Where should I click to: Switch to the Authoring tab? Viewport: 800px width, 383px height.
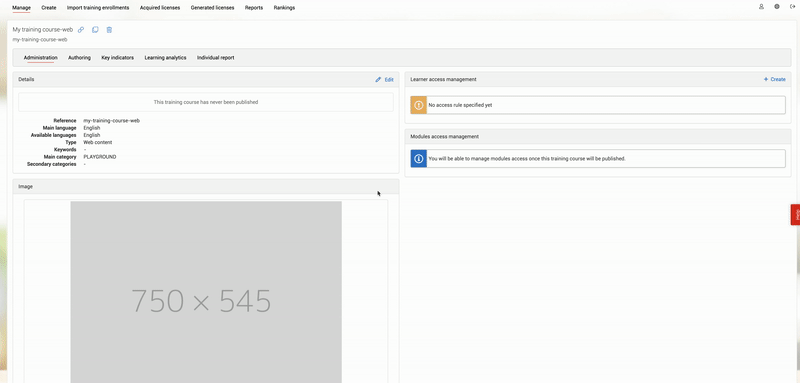pos(80,58)
